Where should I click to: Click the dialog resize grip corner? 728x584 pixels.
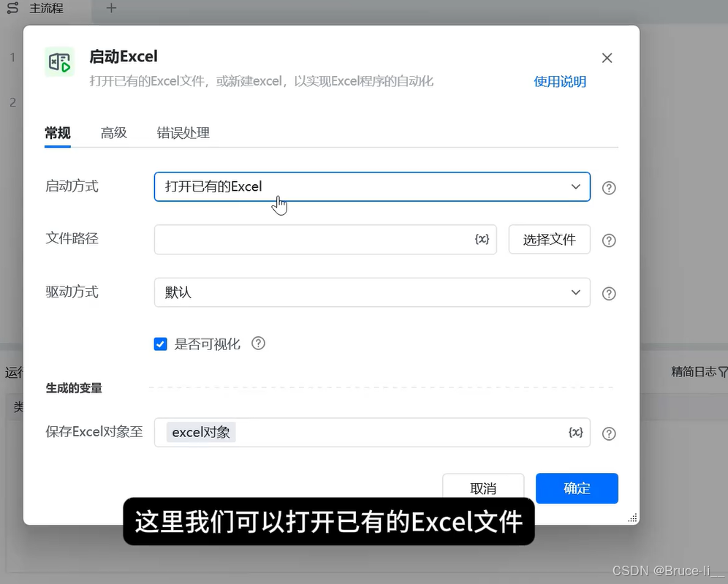(632, 518)
